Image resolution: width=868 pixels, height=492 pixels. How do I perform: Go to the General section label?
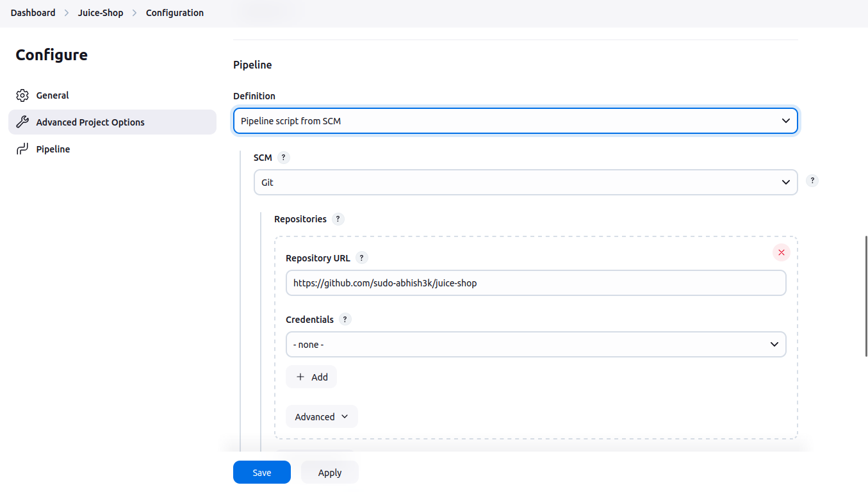(53, 95)
